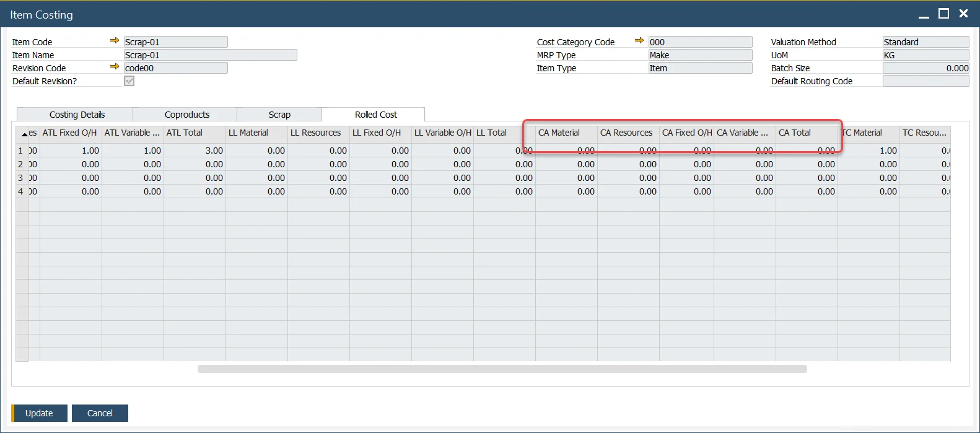The height and width of the screenshot is (433, 980).
Task: Open Cost Category Code link arrow
Action: [x=639, y=41]
